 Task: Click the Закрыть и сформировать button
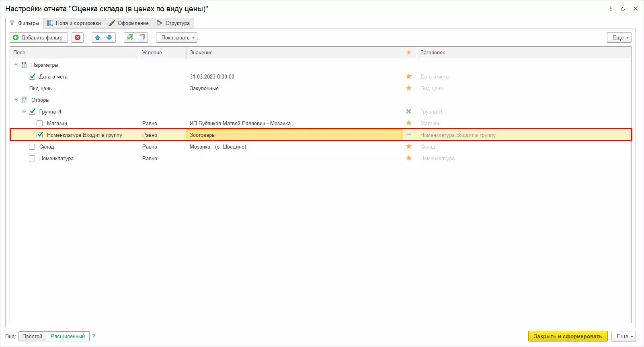[x=568, y=337]
